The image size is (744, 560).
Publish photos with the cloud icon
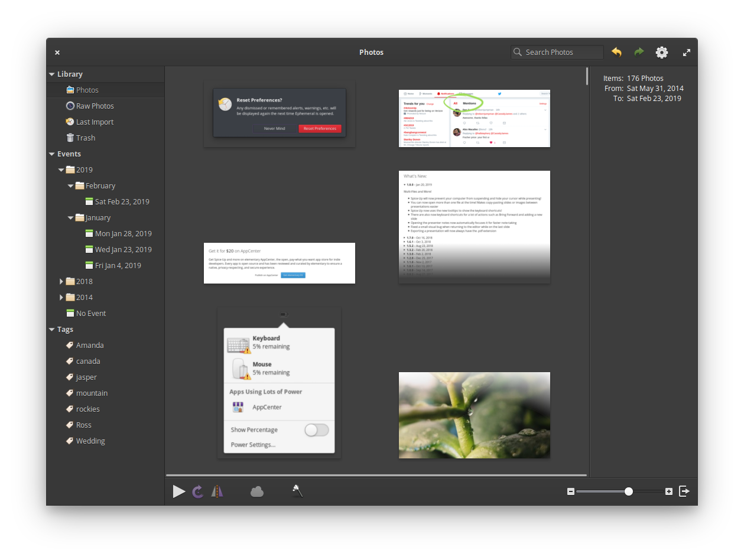coord(256,491)
